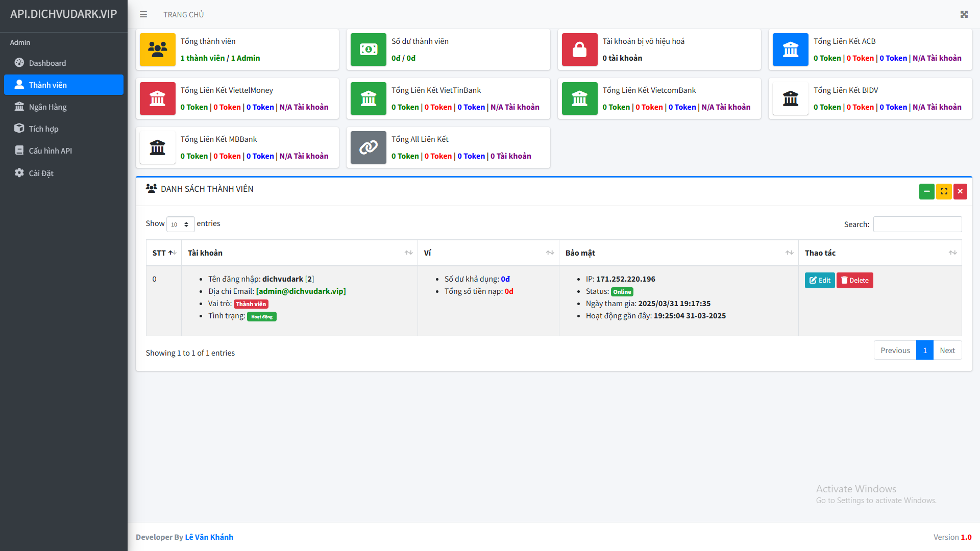Click the yellow members group icon

point(157,49)
